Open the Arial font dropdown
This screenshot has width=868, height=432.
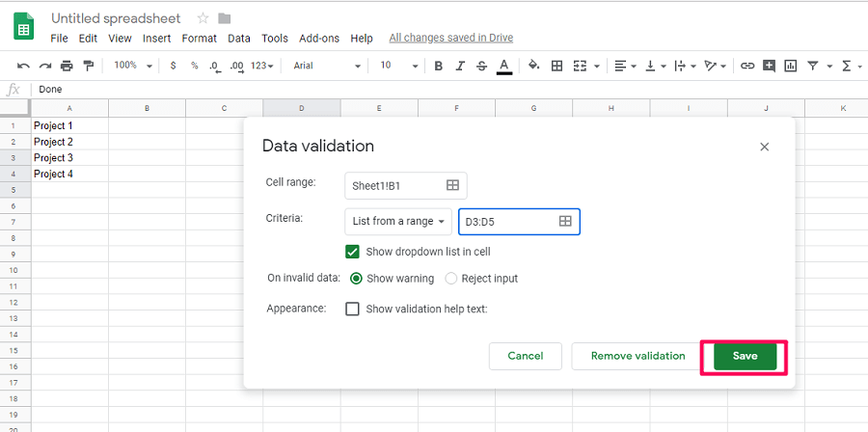pos(327,66)
